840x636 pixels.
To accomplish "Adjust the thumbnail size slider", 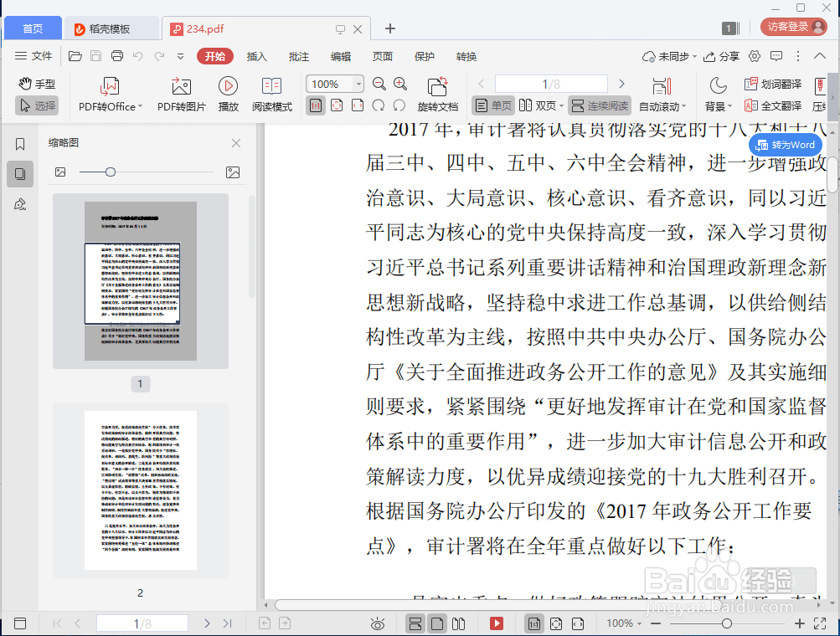I will (x=109, y=172).
